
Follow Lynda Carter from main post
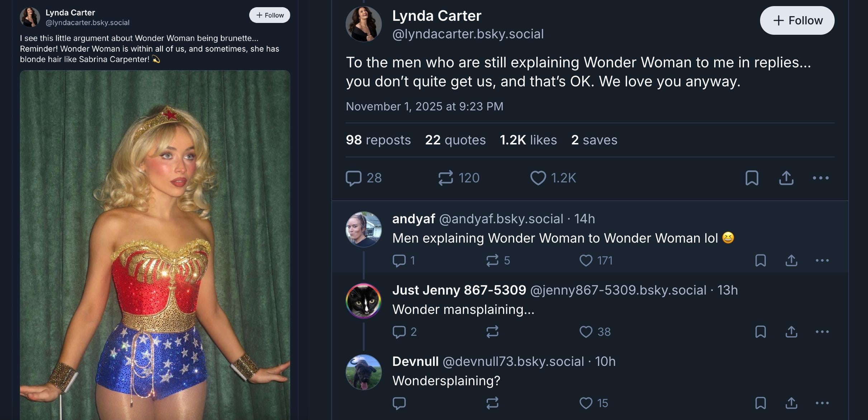coord(797,20)
